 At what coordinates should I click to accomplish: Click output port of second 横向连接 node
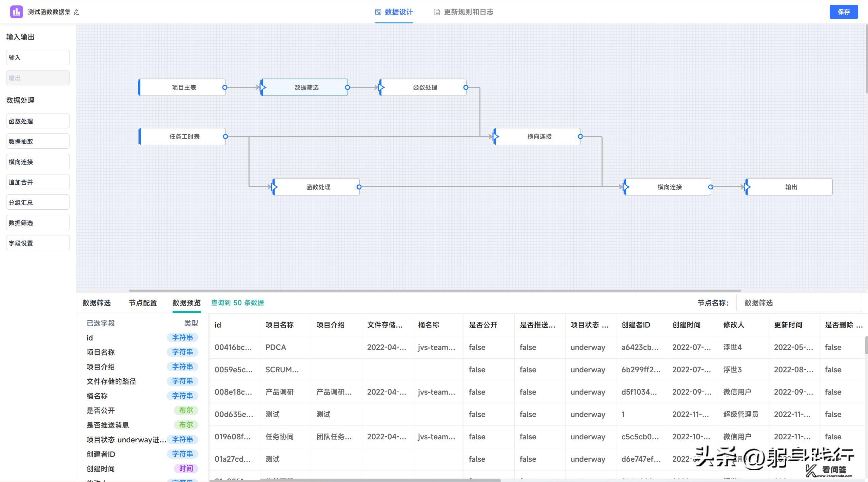point(711,187)
